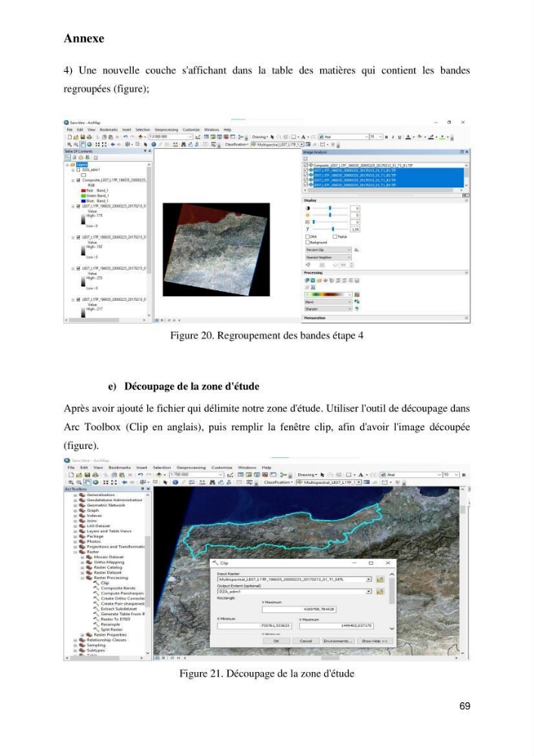Click Output Extent browse folder in Clip dialog
This screenshot has height=756, width=534.
point(381,592)
